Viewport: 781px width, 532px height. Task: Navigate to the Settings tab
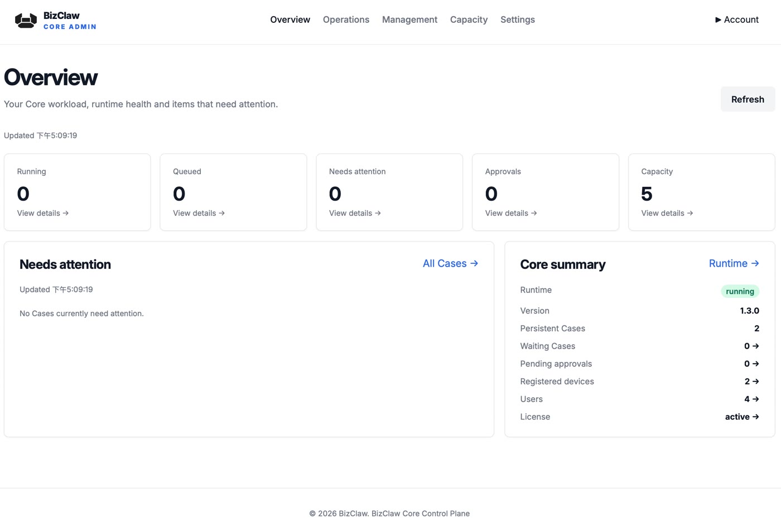518,20
